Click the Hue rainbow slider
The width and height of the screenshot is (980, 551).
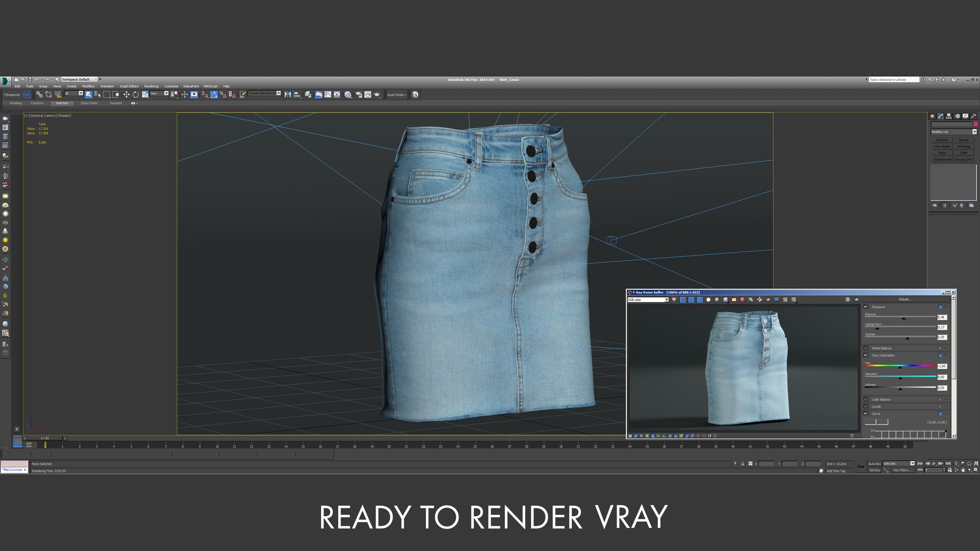[x=900, y=366]
